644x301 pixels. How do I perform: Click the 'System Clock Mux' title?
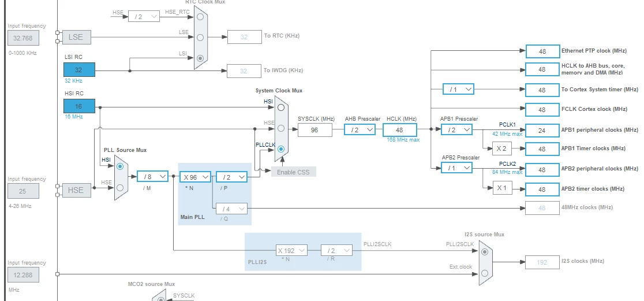point(279,91)
